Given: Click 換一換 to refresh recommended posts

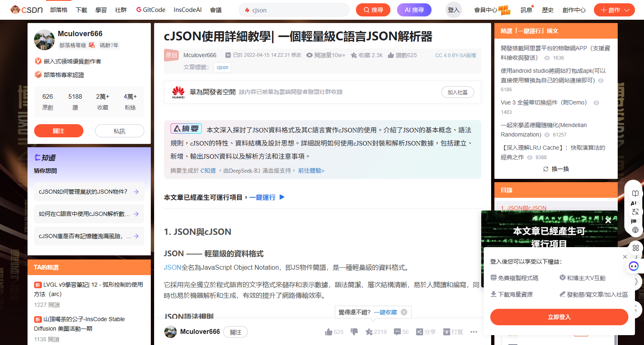Looking at the screenshot, I should (556, 169).
